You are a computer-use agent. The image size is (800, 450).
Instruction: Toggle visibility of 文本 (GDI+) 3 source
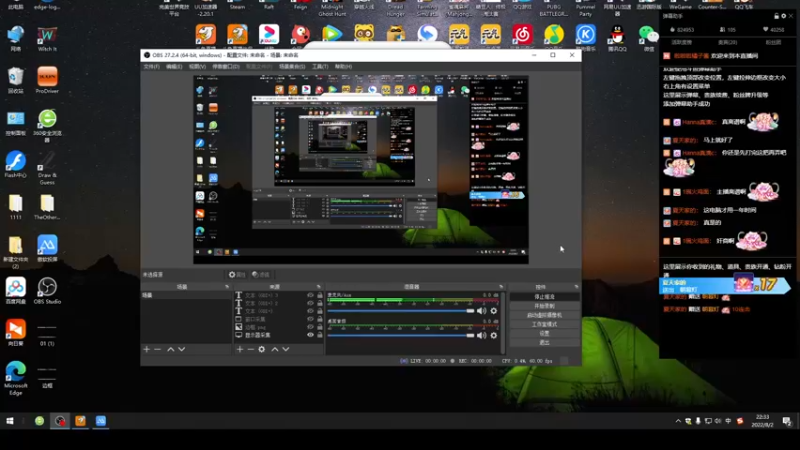tap(310, 295)
